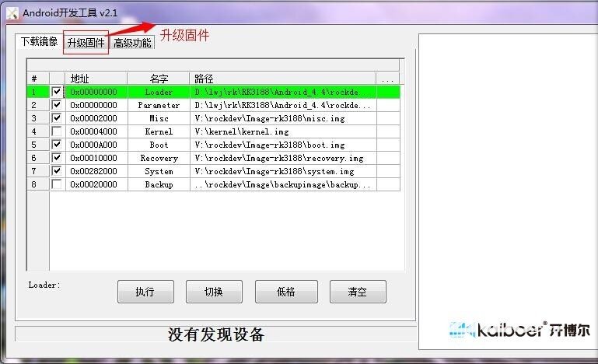Select the Misc name cell
Image resolution: width=598 pixels, height=364 pixels.
[x=159, y=118]
